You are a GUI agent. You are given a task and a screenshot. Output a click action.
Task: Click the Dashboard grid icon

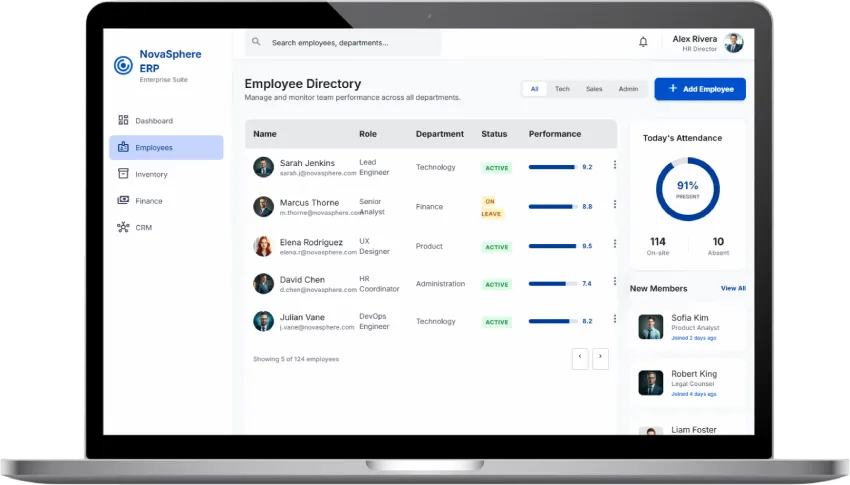click(123, 120)
